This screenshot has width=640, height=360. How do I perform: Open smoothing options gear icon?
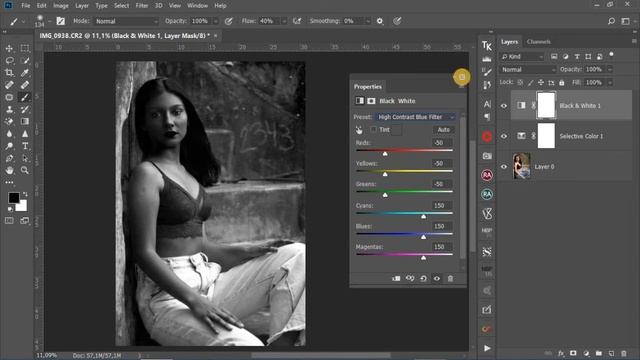click(380, 21)
